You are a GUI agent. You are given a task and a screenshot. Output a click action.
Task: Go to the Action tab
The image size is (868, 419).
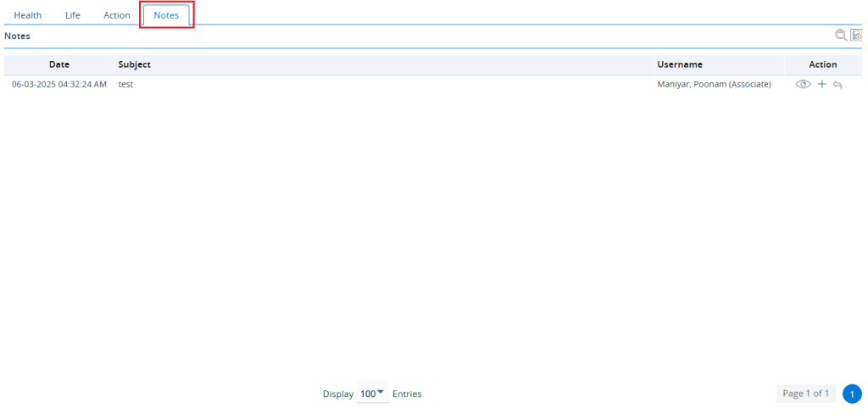[117, 15]
